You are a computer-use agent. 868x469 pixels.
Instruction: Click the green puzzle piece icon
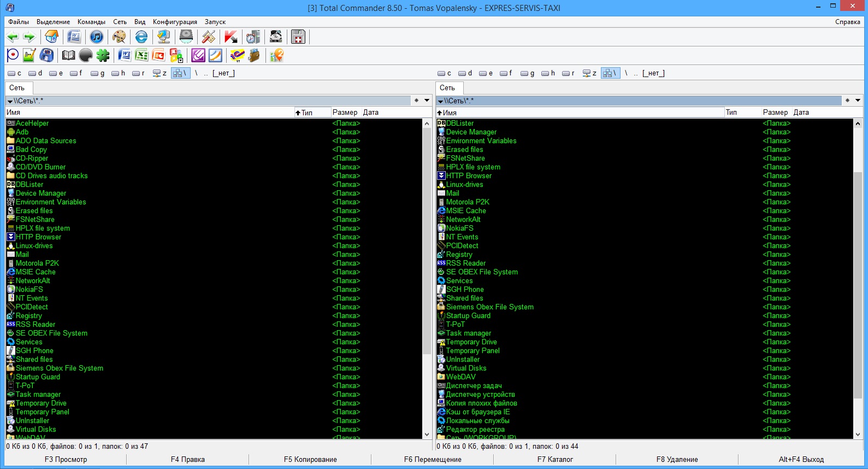point(103,55)
